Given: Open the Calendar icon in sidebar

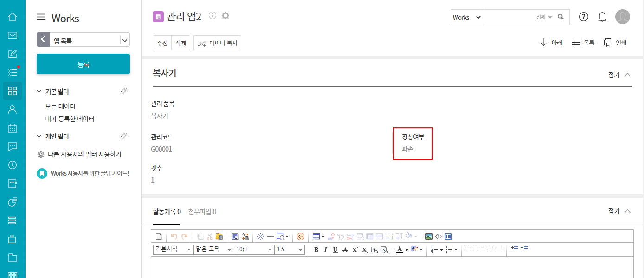Looking at the screenshot, I should pyautogui.click(x=13, y=128).
